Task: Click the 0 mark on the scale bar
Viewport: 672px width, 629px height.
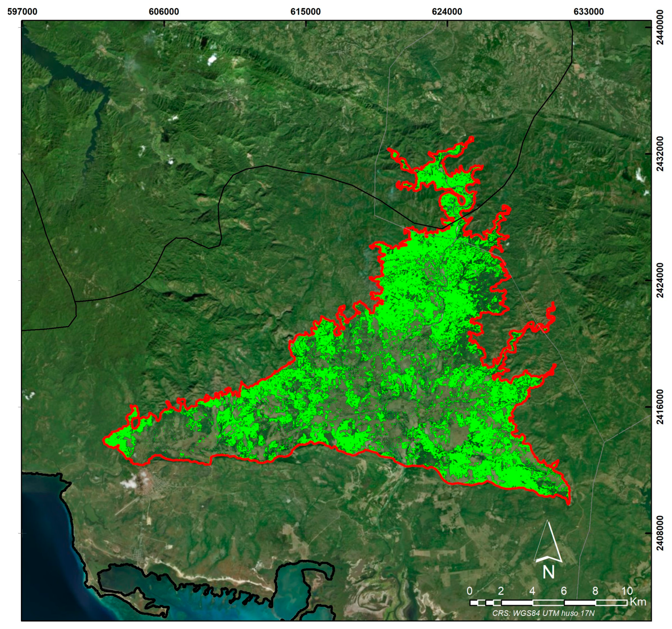Action: 469,591
